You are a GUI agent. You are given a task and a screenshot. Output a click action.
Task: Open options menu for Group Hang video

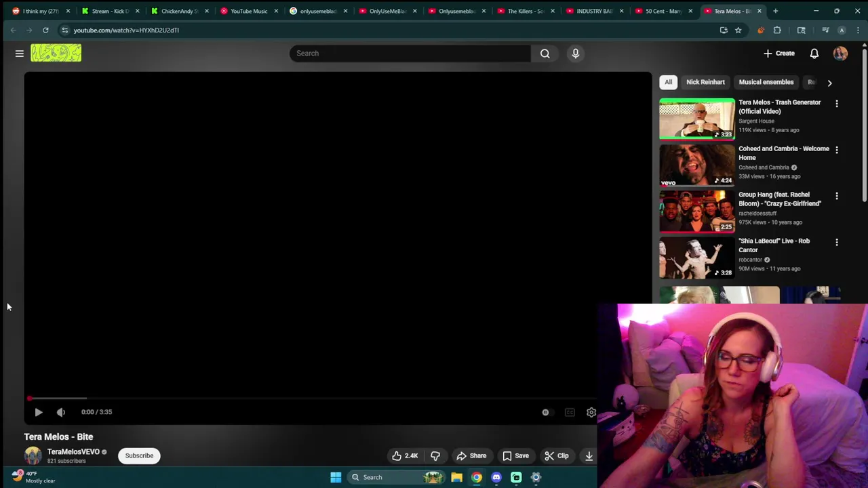point(837,196)
